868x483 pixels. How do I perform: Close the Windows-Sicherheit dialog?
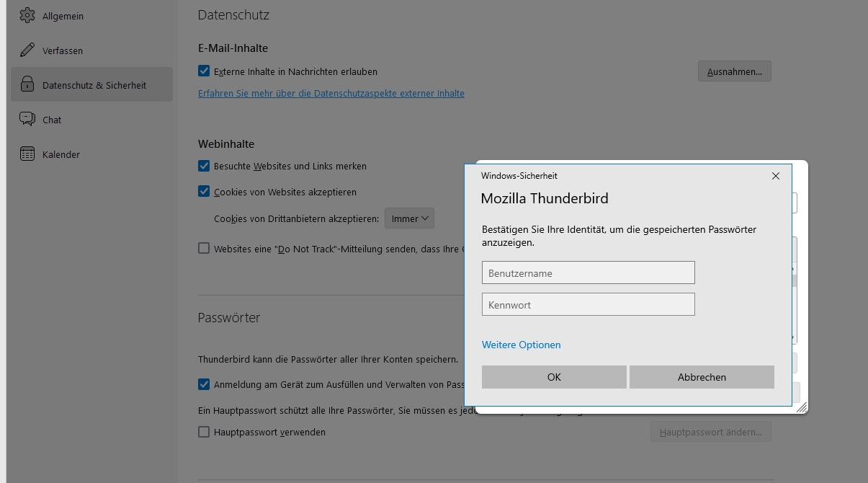click(776, 176)
